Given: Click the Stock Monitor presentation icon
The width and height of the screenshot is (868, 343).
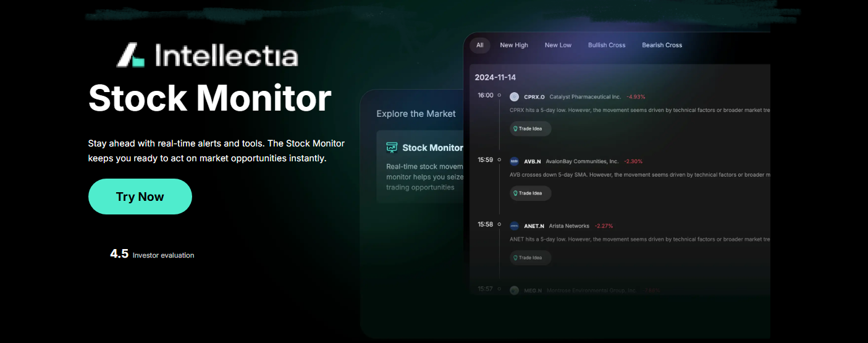Looking at the screenshot, I should point(392,148).
